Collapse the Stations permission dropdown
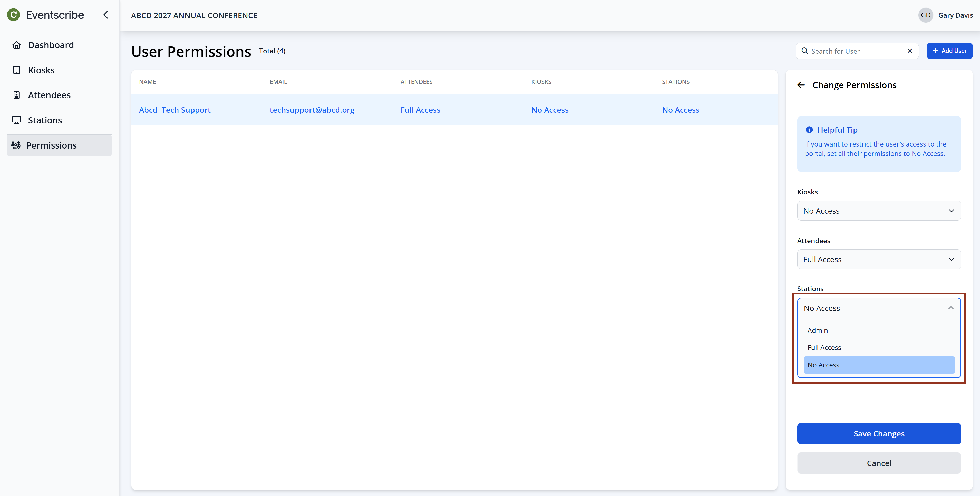980x496 pixels. (951, 308)
